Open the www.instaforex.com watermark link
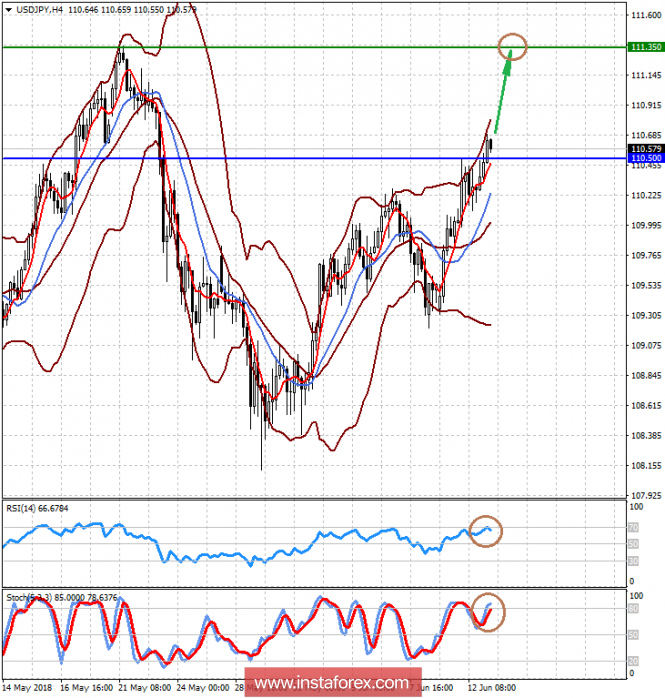 point(331,684)
